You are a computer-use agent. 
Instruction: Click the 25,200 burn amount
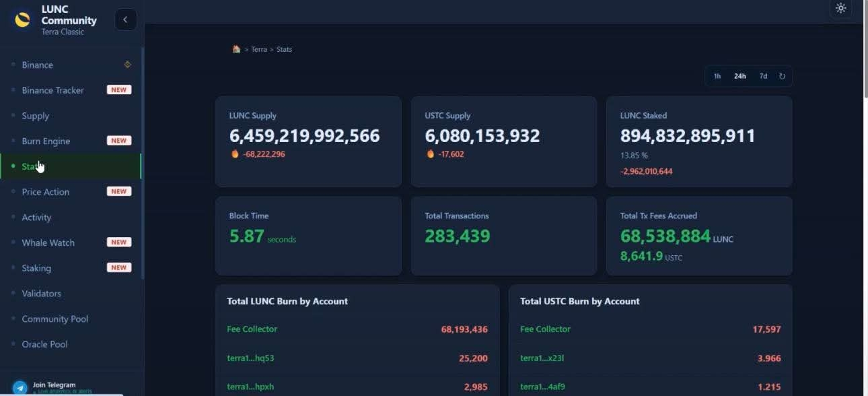pyautogui.click(x=473, y=358)
